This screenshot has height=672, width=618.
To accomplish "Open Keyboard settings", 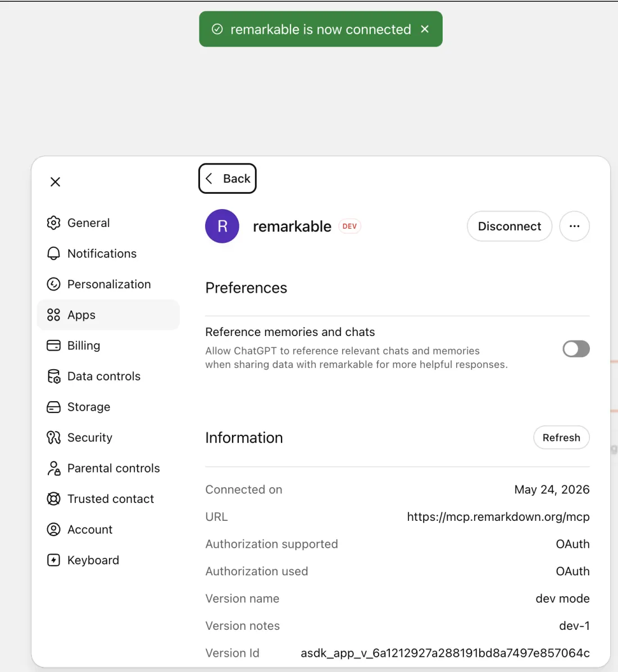I will (108, 560).
